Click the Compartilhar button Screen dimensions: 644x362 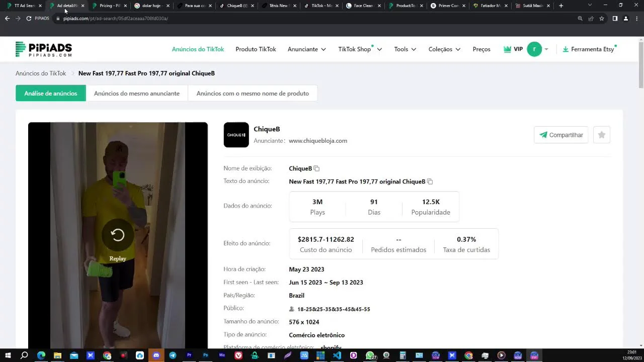(x=561, y=135)
